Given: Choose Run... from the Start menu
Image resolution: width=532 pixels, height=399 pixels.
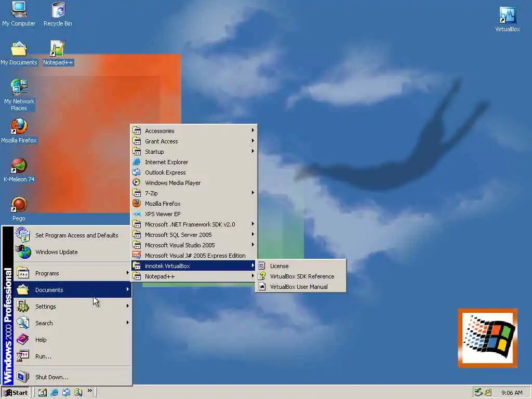Looking at the screenshot, I should (x=73, y=356).
